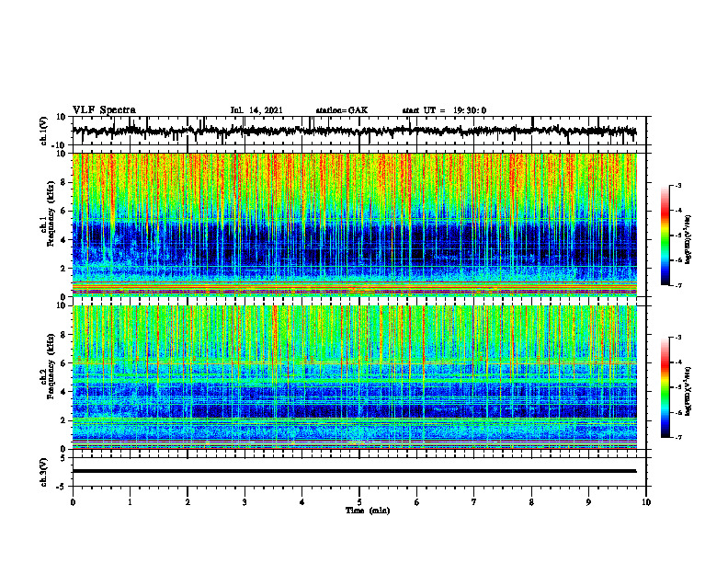The height and width of the screenshot is (563, 728).
Task: Click the ch.1 spectrogram color scale bar
Action: [x=665, y=236]
